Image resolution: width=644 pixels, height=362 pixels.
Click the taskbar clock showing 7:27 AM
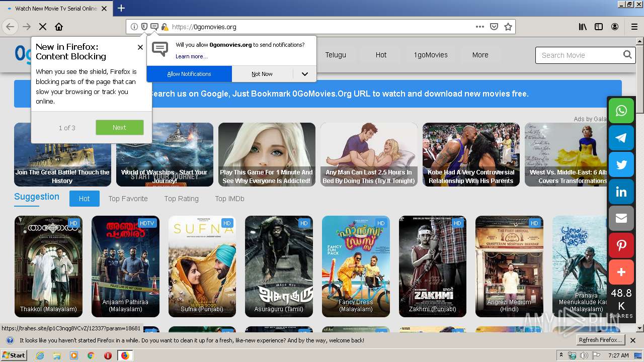(x=618, y=355)
